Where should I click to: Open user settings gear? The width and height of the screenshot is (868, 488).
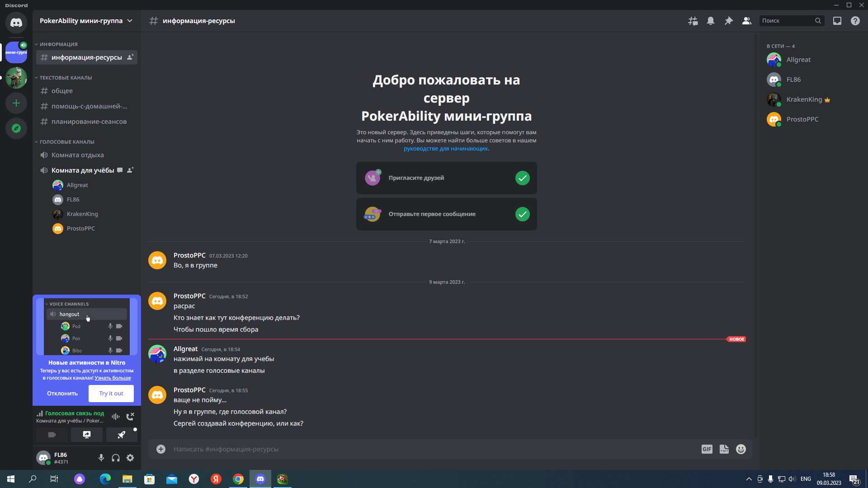[130, 458]
